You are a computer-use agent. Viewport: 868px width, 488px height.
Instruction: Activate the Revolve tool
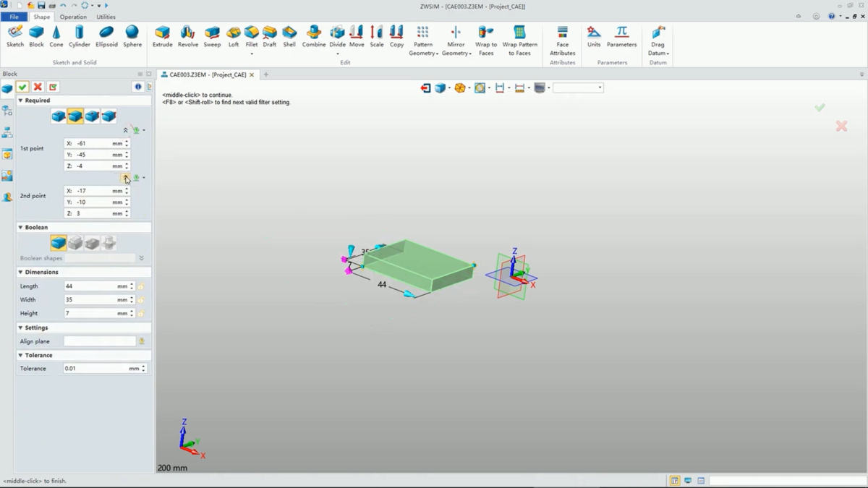[x=188, y=36]
